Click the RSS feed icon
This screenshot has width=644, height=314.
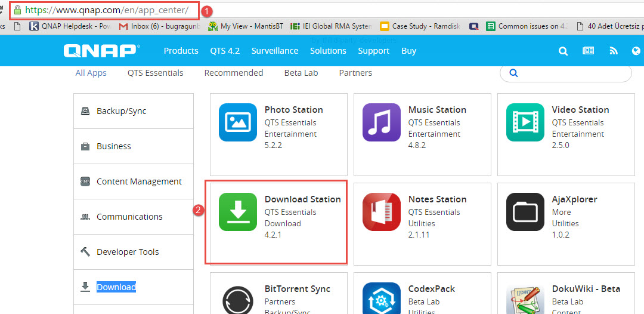[x=613, y=51]
